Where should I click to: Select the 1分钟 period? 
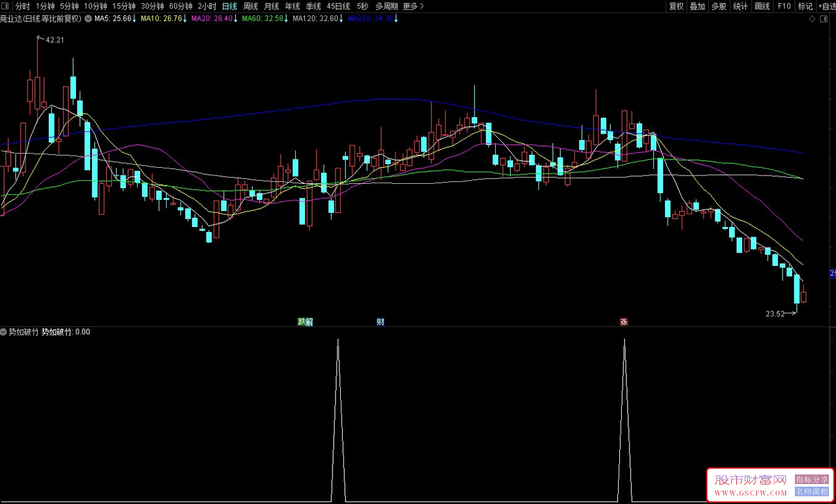point(45,6)
